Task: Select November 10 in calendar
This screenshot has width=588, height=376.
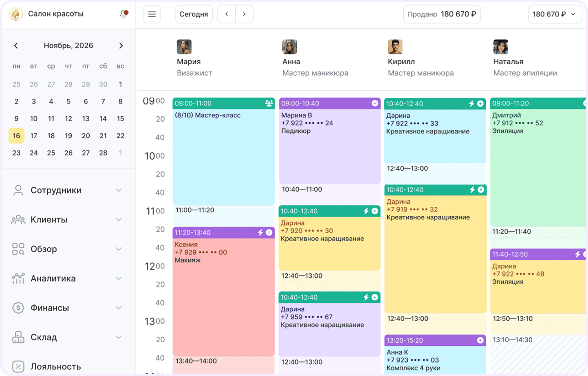Action: tap(34, 119)
